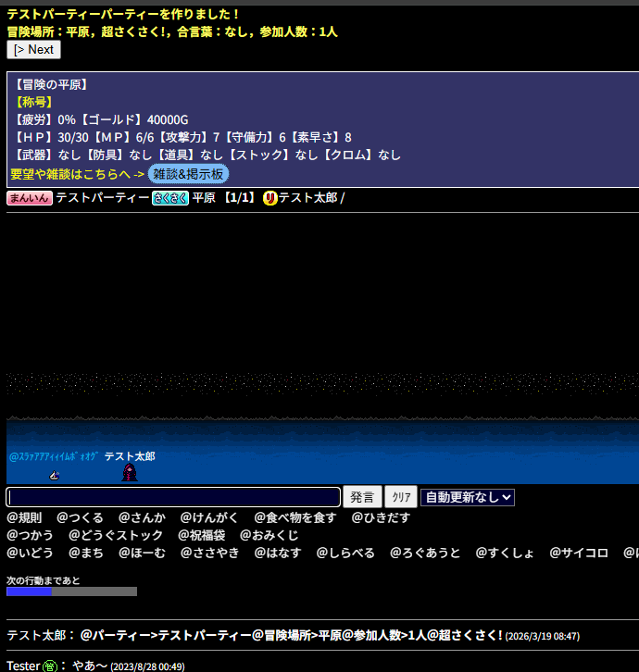This screenshot has height=672, width=639.
Task: Select the @おみくじ command
Action: pos(269,535)
